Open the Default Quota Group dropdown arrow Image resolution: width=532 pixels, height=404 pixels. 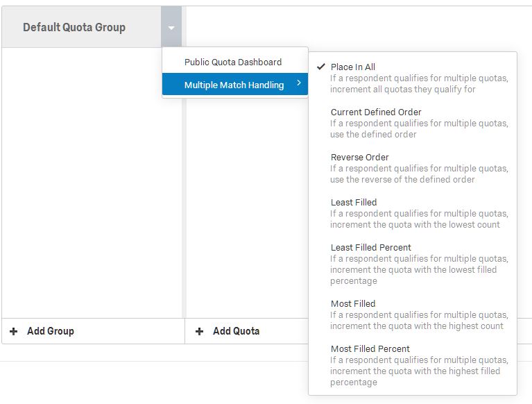pos(171,28)
